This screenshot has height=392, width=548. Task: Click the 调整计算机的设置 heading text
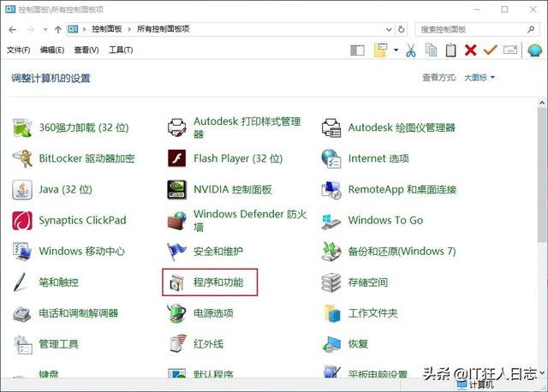pyautogui.click(x=51, y=78)
